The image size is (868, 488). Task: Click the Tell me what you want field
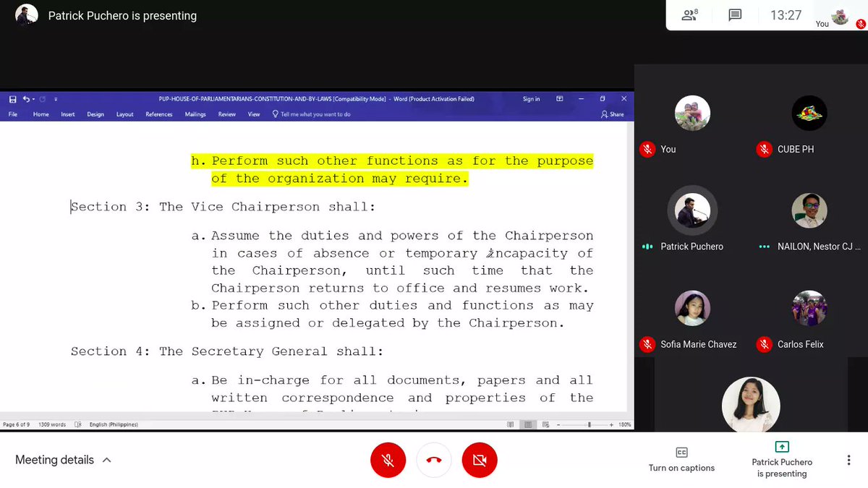click(312, 114)
